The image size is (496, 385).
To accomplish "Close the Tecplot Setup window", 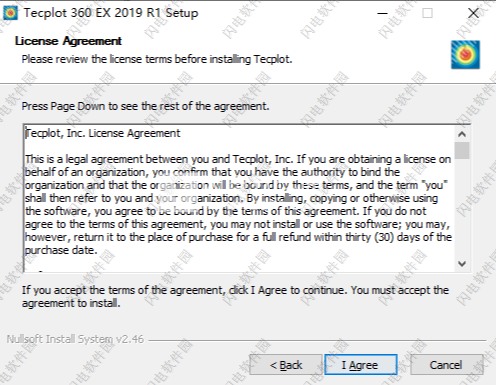I will [473, 13].
